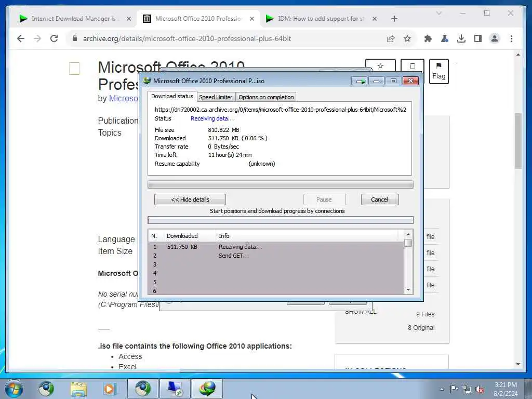Open Chrome Labs flask icon

[445, 38]
